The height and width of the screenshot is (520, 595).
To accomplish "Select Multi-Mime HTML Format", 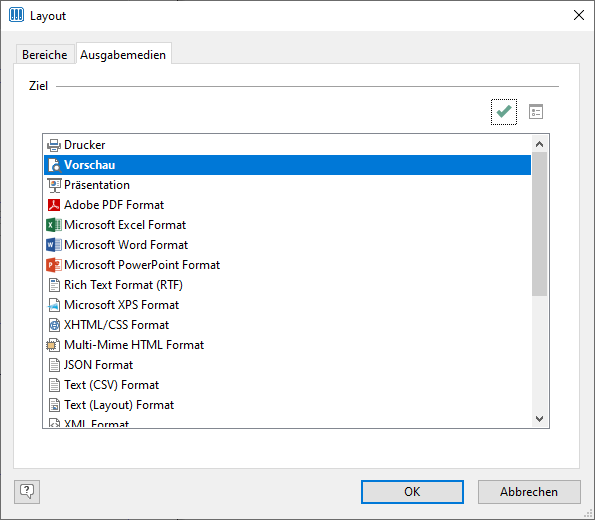I will (x=288, y=345).
